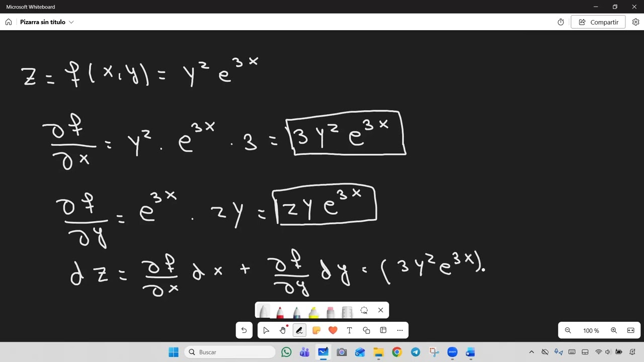Open whiteboard settings gear
The width and height of the screenshot is (644, 362).
click(x=635, y=22)
